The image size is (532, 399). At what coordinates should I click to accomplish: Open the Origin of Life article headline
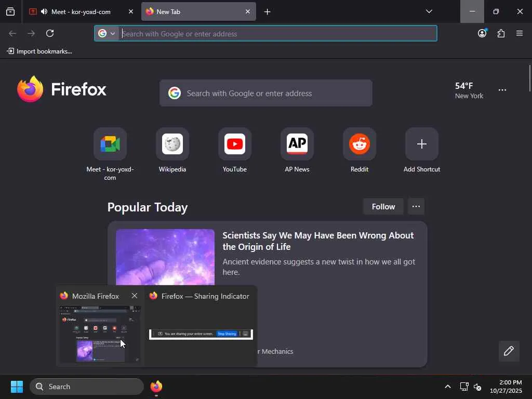318,241
